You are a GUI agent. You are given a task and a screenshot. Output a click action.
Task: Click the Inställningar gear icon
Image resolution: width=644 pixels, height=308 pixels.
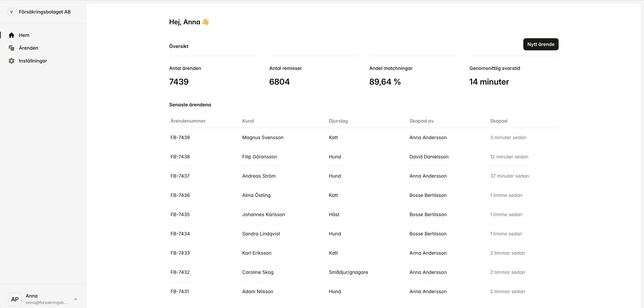(x=11, y=61)
